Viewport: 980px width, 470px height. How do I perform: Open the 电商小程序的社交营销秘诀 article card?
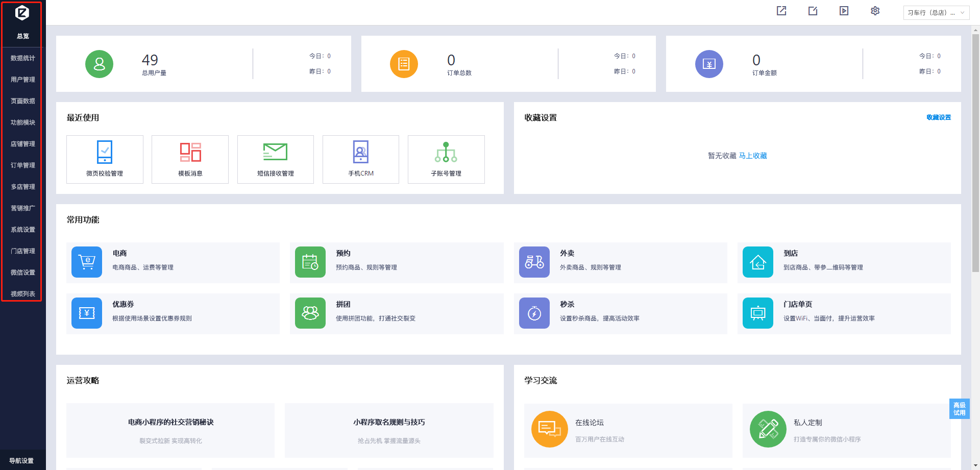(x=170, y=430)
